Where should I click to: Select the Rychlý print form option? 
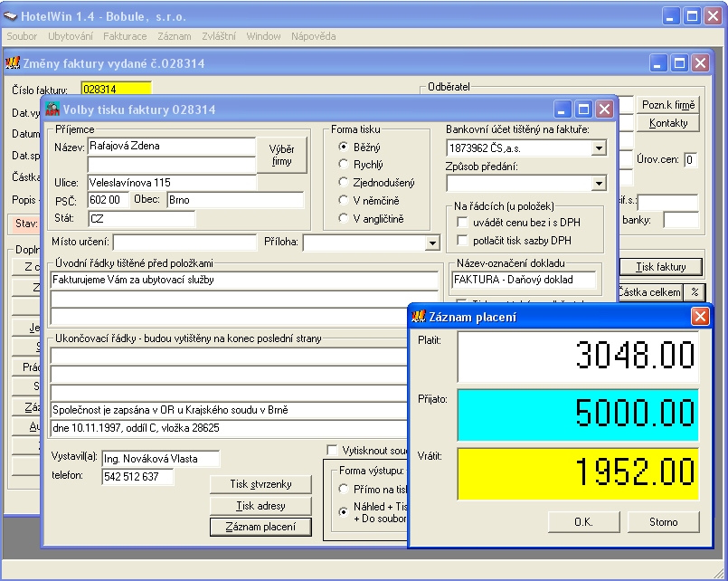[x=344, y=165]
